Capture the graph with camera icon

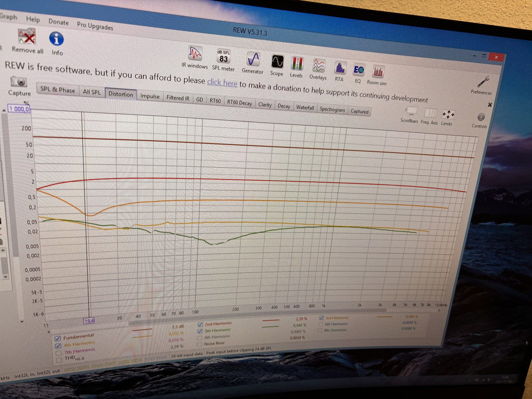click(x=18, y=82)
